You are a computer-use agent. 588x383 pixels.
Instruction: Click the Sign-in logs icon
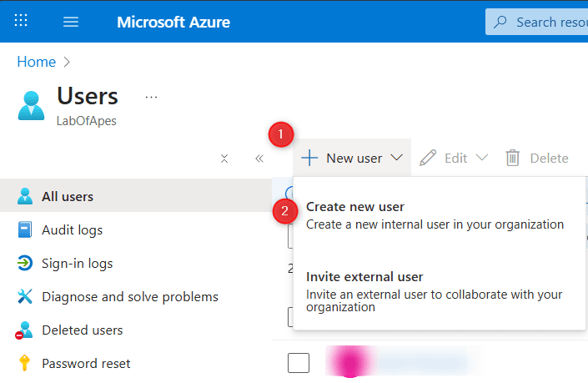(x=25, y=264)
